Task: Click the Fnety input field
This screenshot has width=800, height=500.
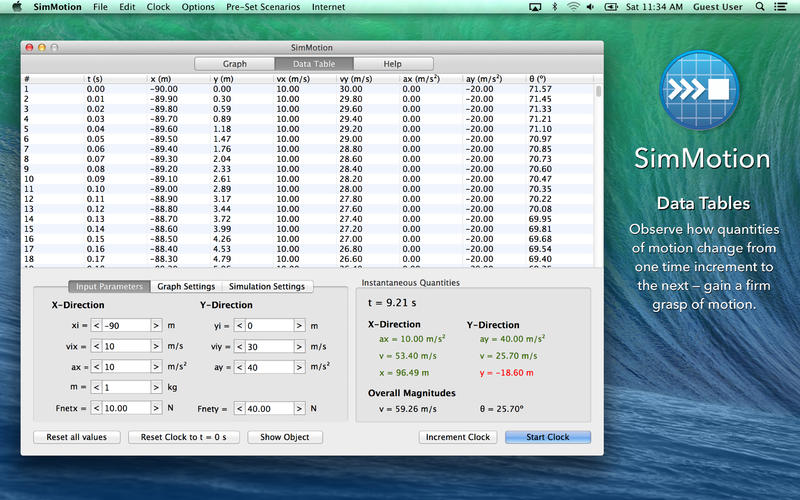Action: pyautogui.click(x=269, y=409)
